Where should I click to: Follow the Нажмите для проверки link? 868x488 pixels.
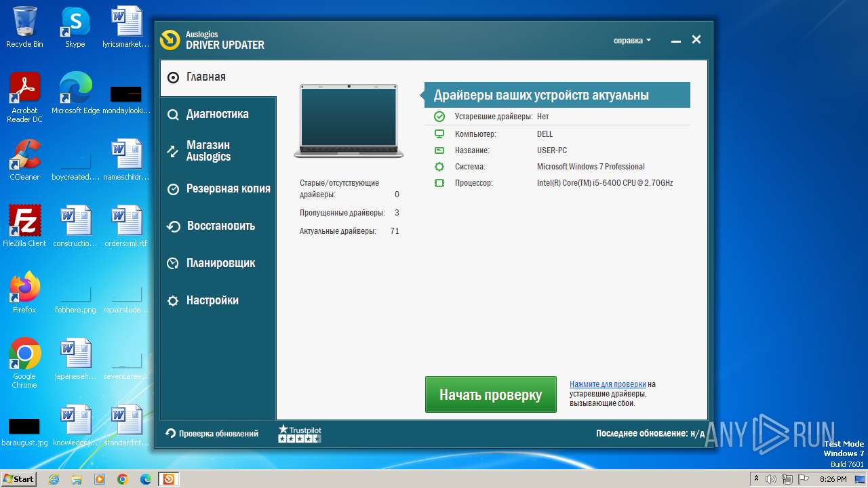pyautogui.click(x=608, y=384)
